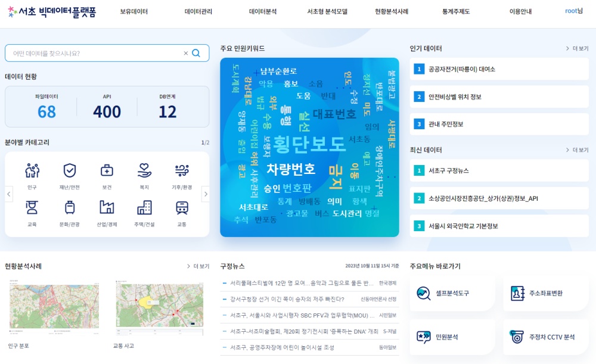Image resolution: width=596 pixels, height=364 pixels.
Task: Open the 강서구청장 선거 news headline
Action: 287,299
